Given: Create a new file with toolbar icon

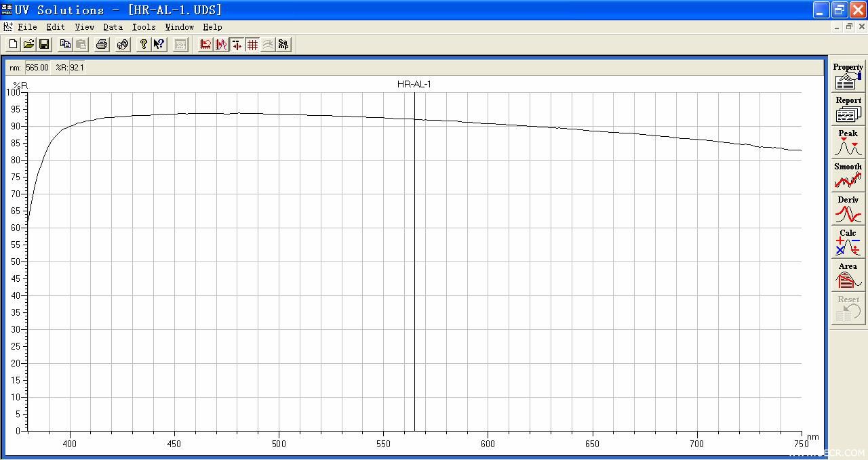Looking at the screenshot, I should click(13, 45).
